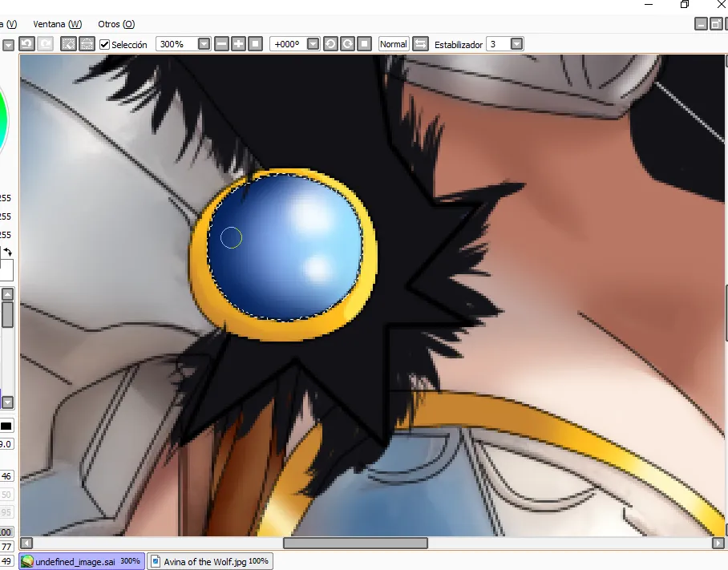Click the 49 value in left panel
The height and width of the screenshot is (570, 728).
6,561
